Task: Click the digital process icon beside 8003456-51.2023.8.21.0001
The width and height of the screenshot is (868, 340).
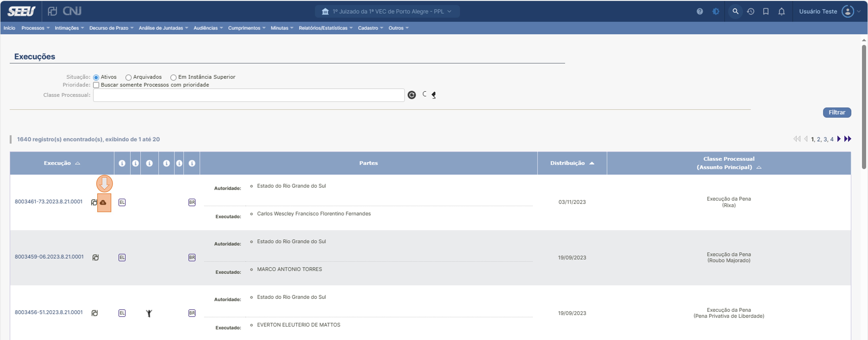Action: (95, 313)
